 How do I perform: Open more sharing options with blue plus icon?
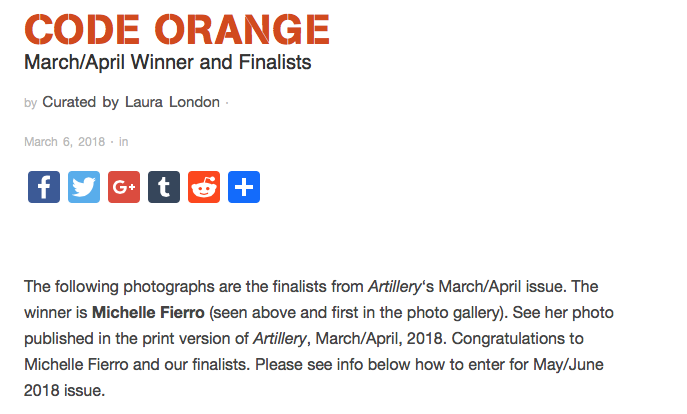pyautogui.click(x=244, y=187)
